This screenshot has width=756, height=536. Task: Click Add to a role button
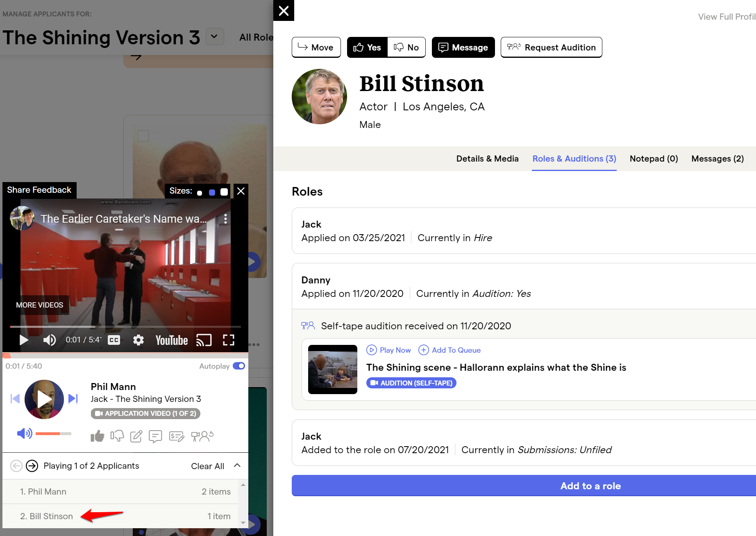524,486
